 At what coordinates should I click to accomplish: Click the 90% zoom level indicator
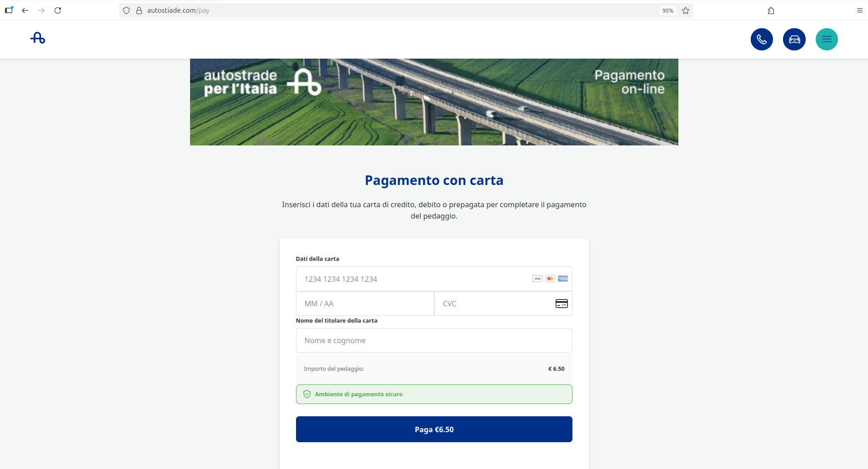[x=667, y=10]
